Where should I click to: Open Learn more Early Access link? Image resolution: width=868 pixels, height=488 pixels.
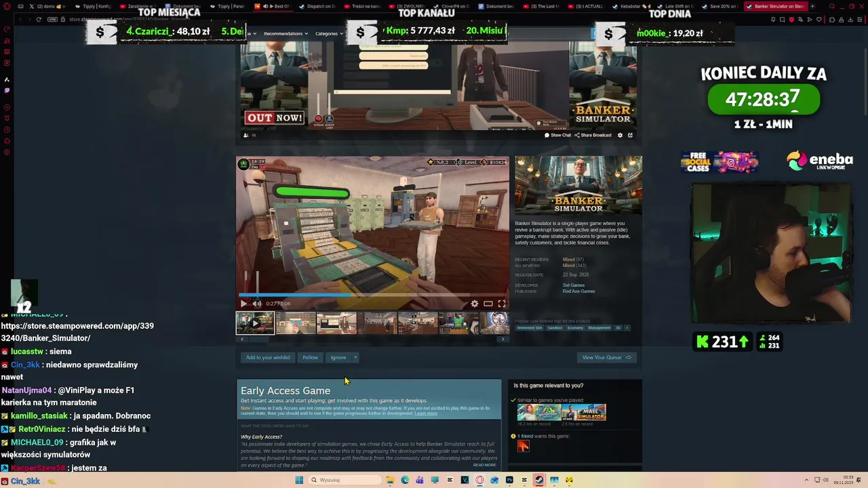(x=426, y=413)
